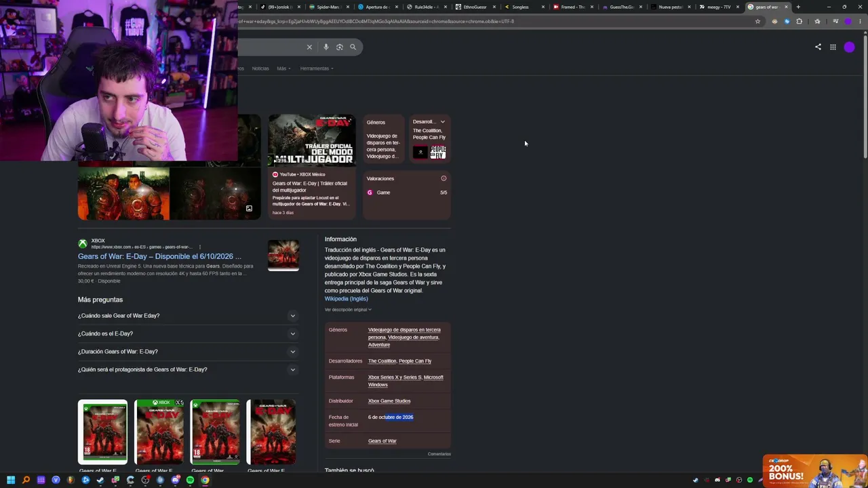The width and height of the screenshot is (868, 488).
Task: Bookmark this page with the star icon
Action: 757,21
